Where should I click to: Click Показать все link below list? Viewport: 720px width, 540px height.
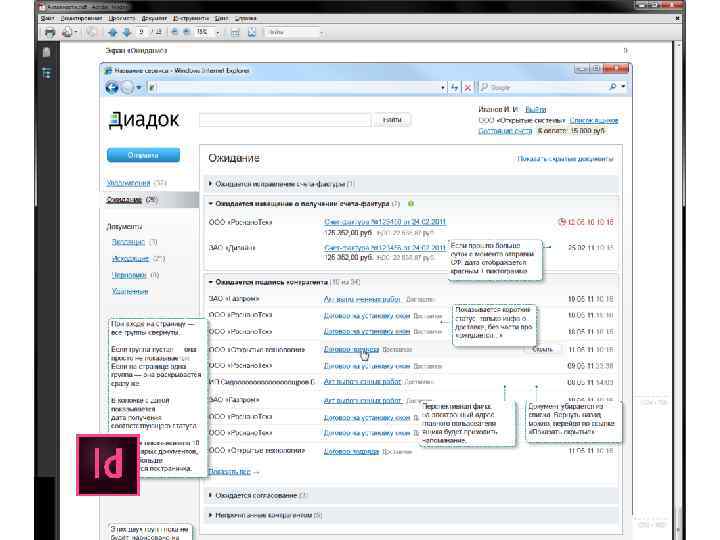point(230,471)
